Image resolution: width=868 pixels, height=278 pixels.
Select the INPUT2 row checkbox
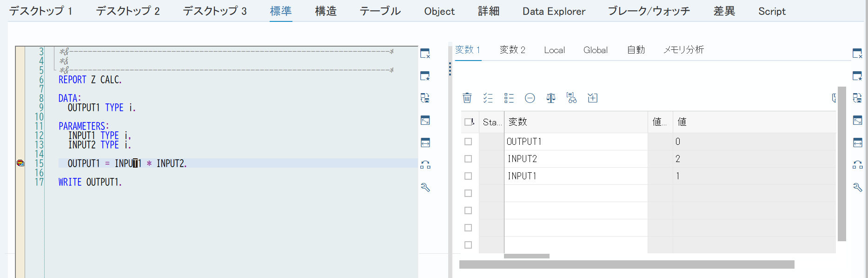click(x=468, y=159)
